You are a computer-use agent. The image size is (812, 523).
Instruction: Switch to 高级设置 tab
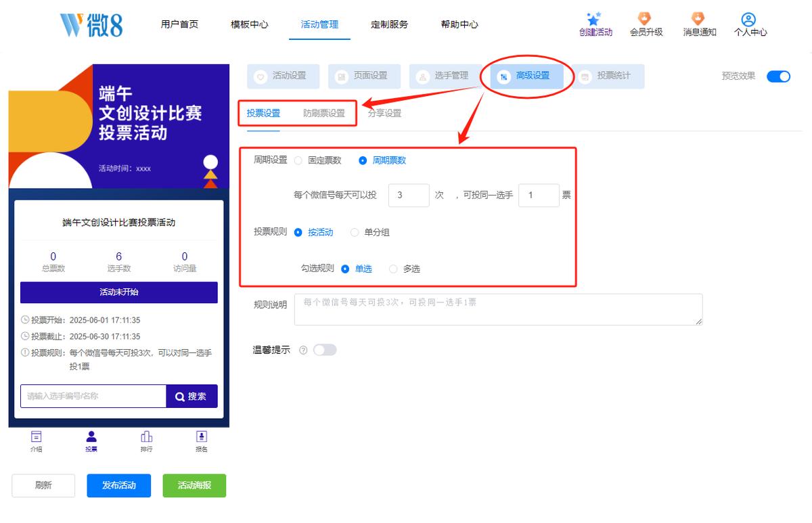tap(526, 76)
